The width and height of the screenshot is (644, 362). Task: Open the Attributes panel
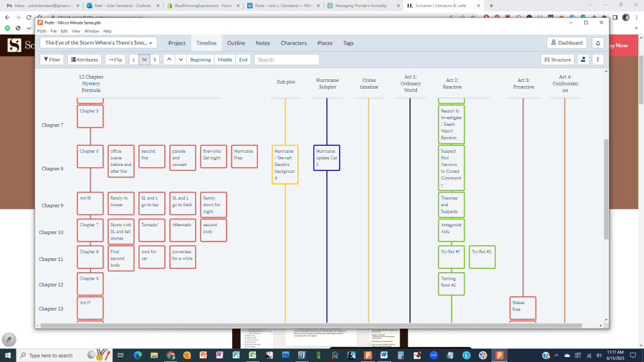(x=84, y=59)
